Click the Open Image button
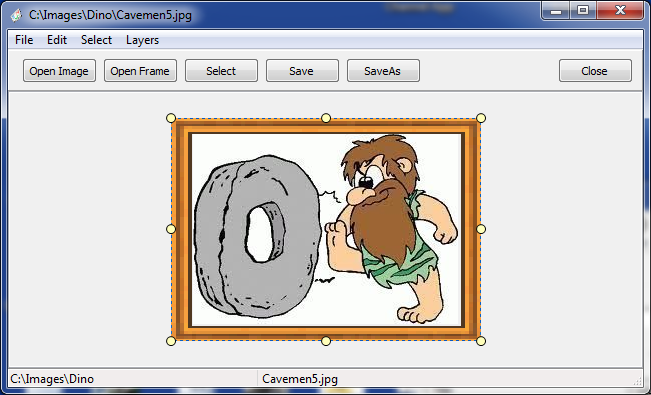 [x=59, y=71]
